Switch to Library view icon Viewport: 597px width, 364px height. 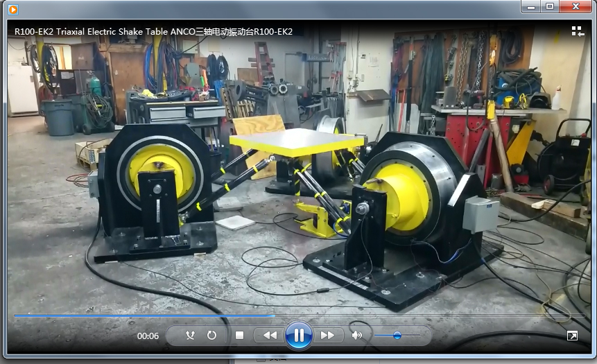tap(577, 31)
